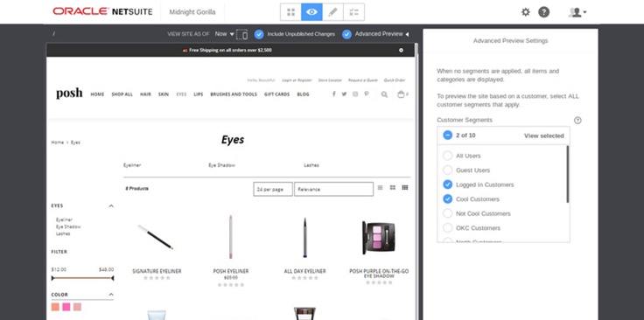Switch to the overview grid mode icon

(x=290, y=12)
